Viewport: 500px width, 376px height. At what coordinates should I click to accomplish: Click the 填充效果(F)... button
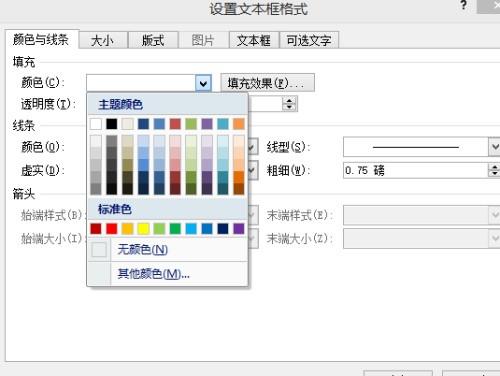point(267,83)
